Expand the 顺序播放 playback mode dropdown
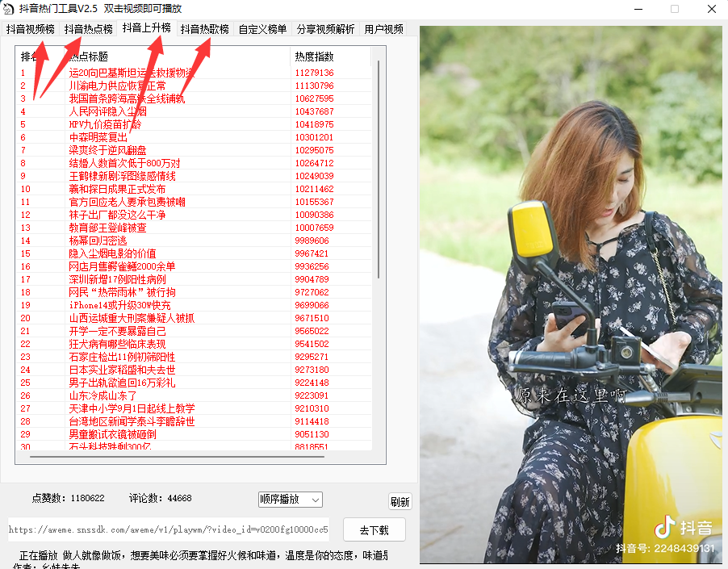 (x=290, y=500)
